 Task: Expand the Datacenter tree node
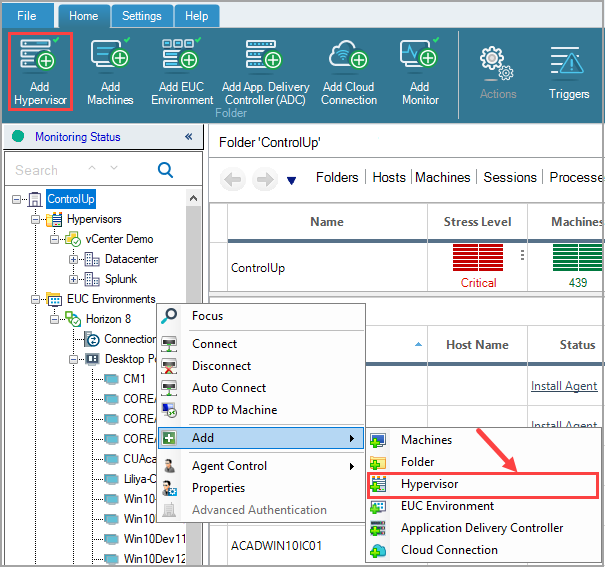pyautogui.click(x=73, y=259)
